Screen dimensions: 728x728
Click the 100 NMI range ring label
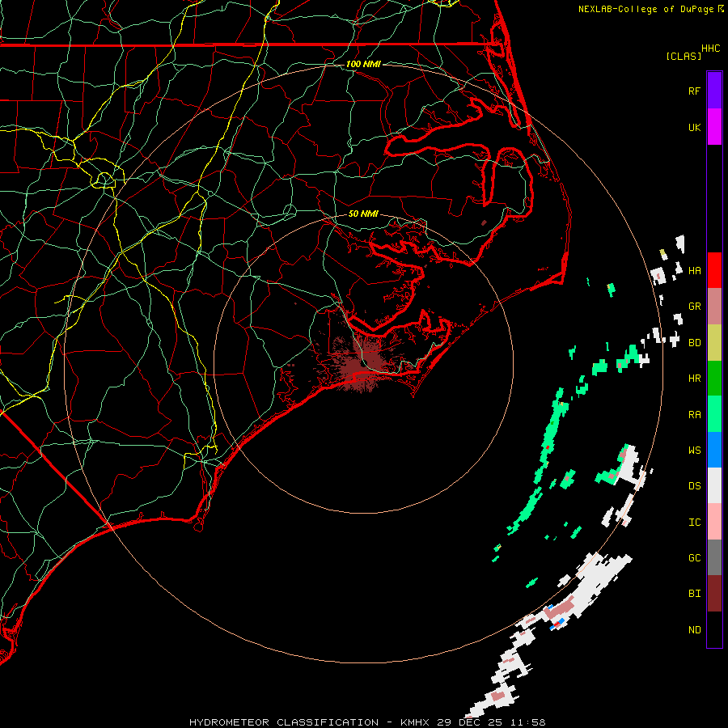[x=363, y=64]
